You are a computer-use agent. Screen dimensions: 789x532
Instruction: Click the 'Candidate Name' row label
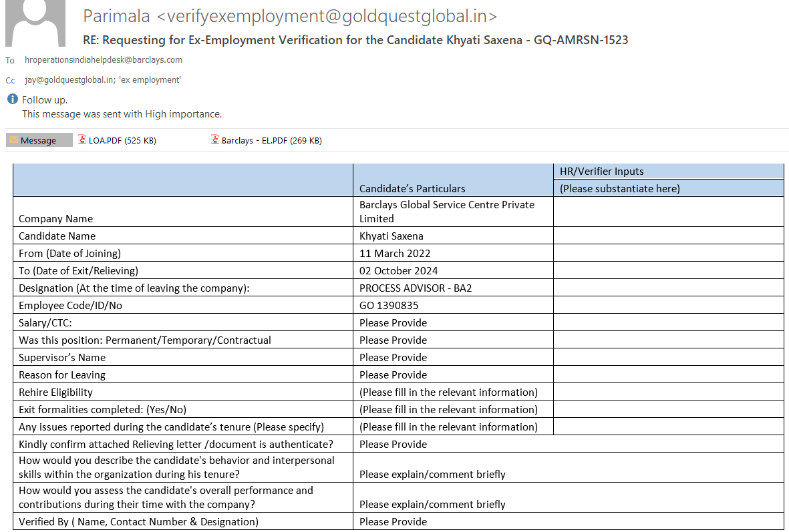[x=57, y=236]
